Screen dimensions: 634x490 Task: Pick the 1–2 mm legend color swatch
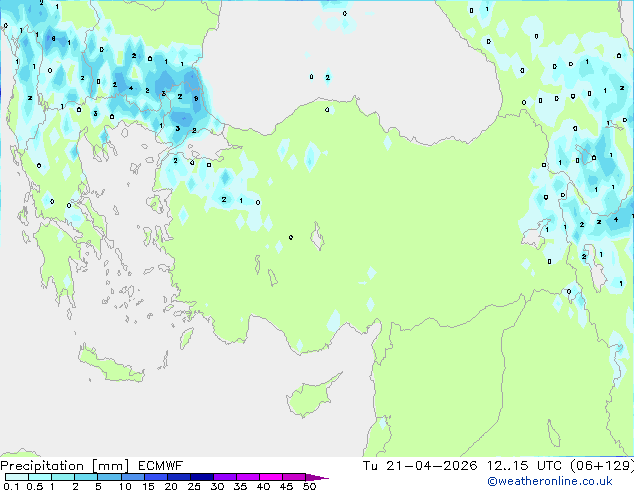tap(63, 477)
